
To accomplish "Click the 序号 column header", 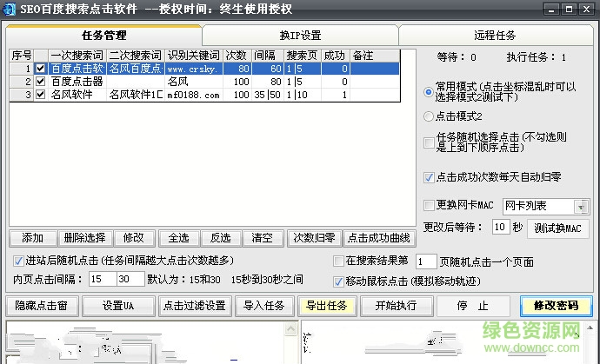I will pos(22,56).
